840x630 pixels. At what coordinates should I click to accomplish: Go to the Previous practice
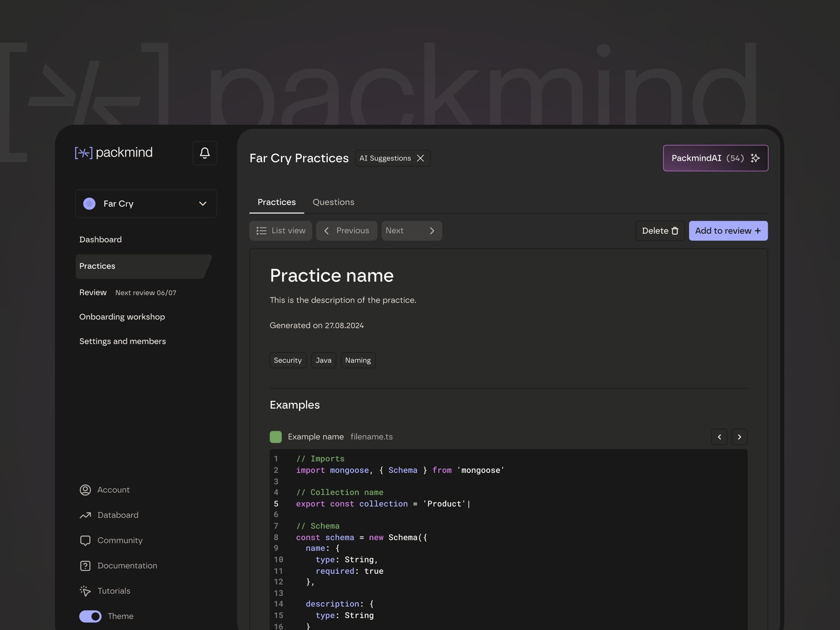(346, 231)
